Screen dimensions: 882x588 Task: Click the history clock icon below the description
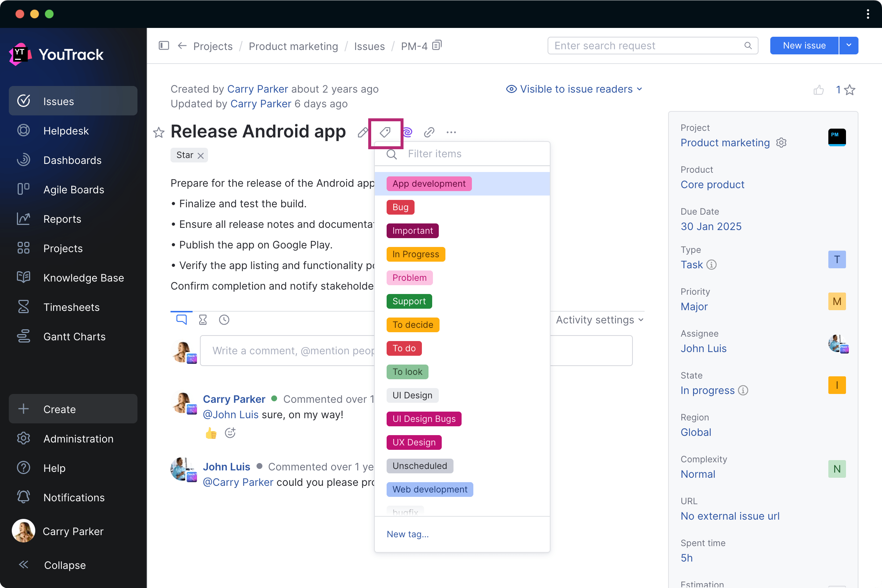224,319
